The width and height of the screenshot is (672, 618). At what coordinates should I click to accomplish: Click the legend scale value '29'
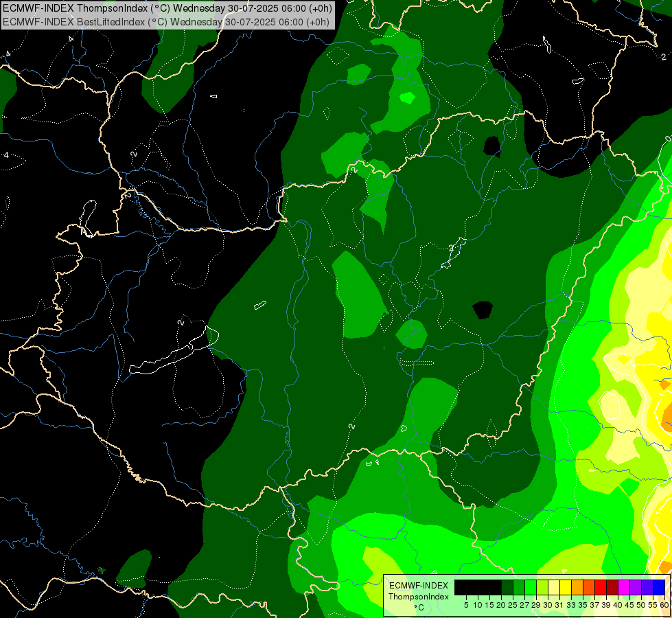(536, 605)
